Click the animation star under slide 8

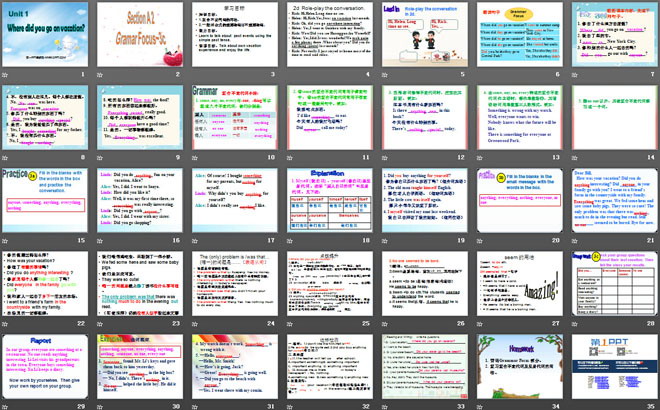point(5,158)
